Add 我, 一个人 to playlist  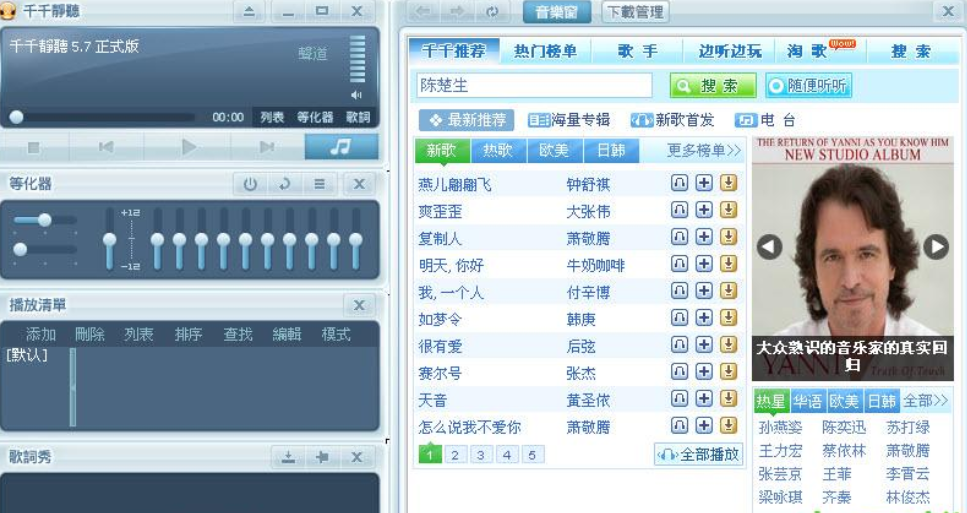coord(704,290)
